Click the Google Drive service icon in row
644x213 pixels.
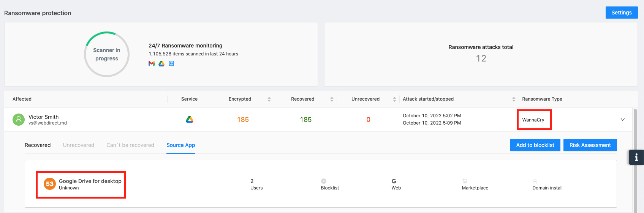(190, 120)
